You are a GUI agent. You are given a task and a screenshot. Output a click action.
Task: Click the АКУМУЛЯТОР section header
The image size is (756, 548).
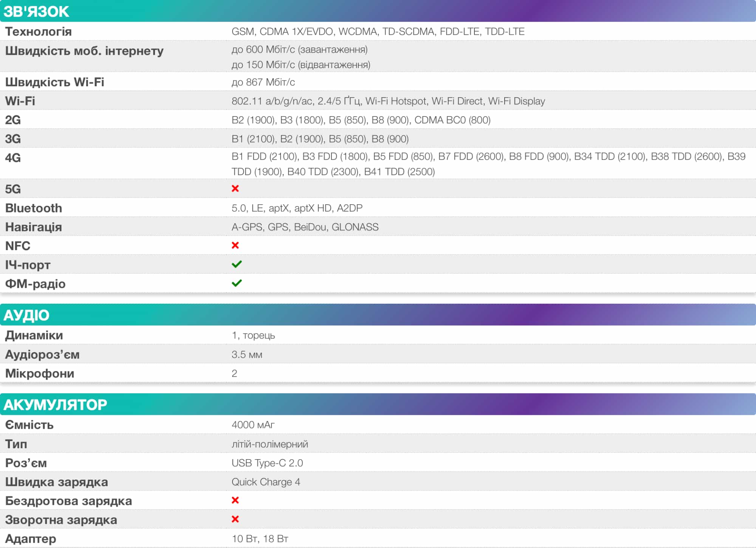coord(55,405)
